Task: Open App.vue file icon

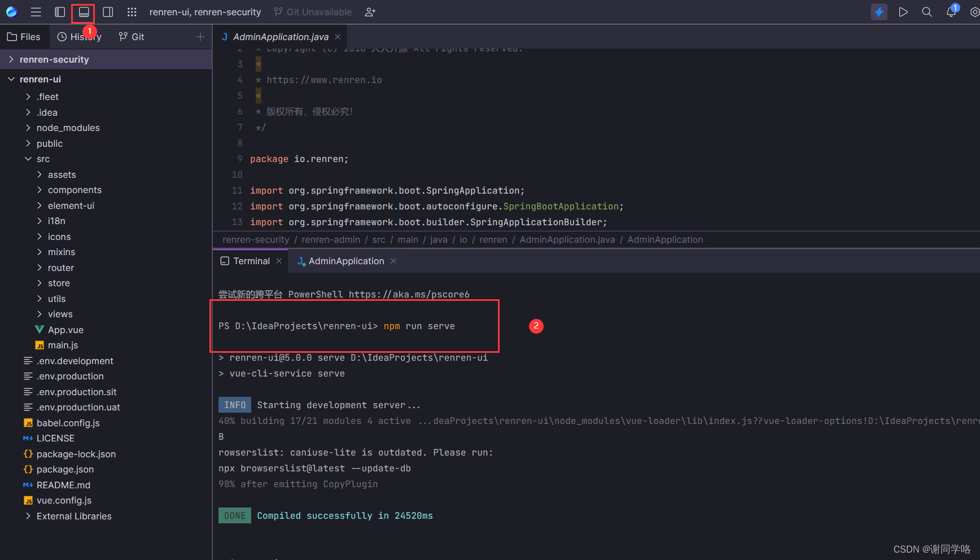Action: (40, 330)
